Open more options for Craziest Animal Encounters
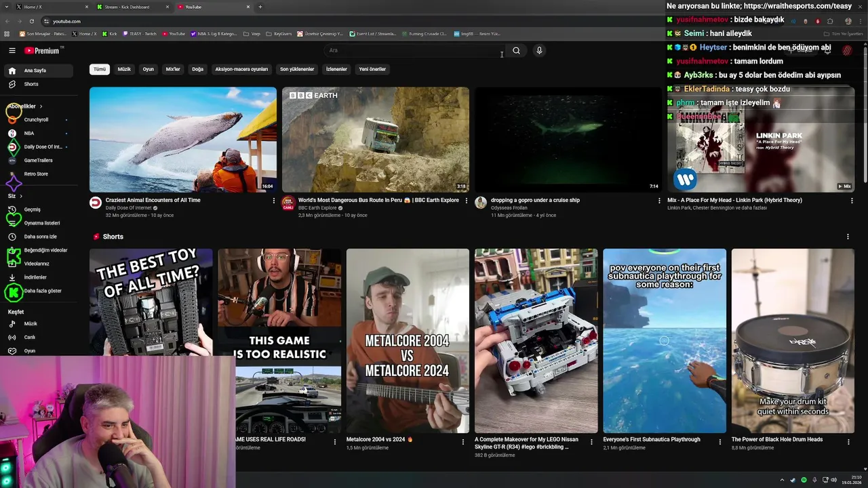Image resolution: width=868 pixels, height=488 pixels. 274,201
